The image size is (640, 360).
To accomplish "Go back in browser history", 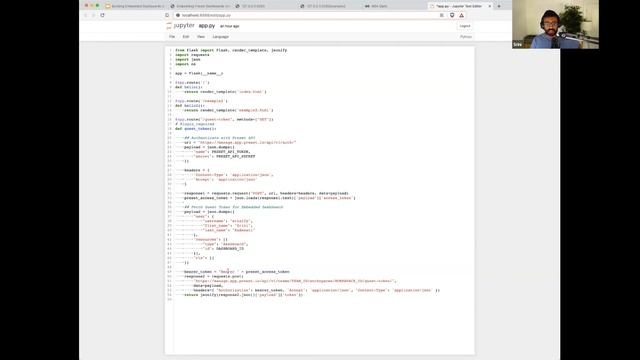I will (85, 15).
